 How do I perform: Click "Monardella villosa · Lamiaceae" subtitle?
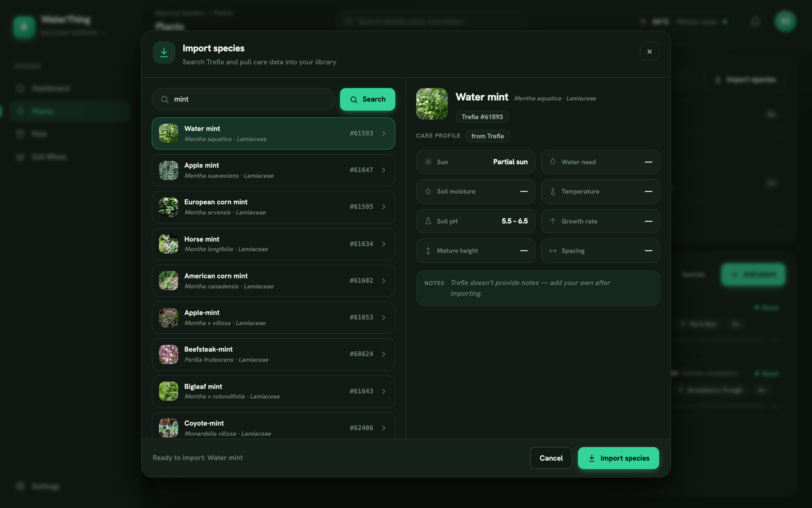228,434
